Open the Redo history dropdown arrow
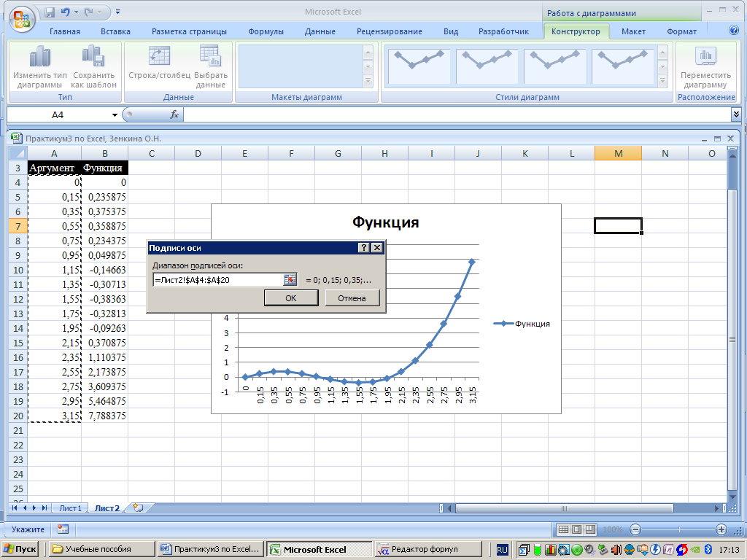747x560 pixels. [99, 12]
